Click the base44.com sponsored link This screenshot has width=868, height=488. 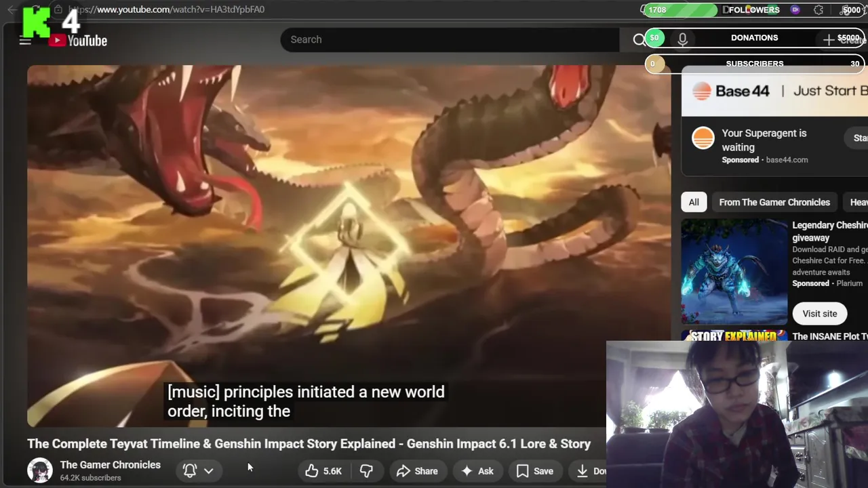coord(787,160)
